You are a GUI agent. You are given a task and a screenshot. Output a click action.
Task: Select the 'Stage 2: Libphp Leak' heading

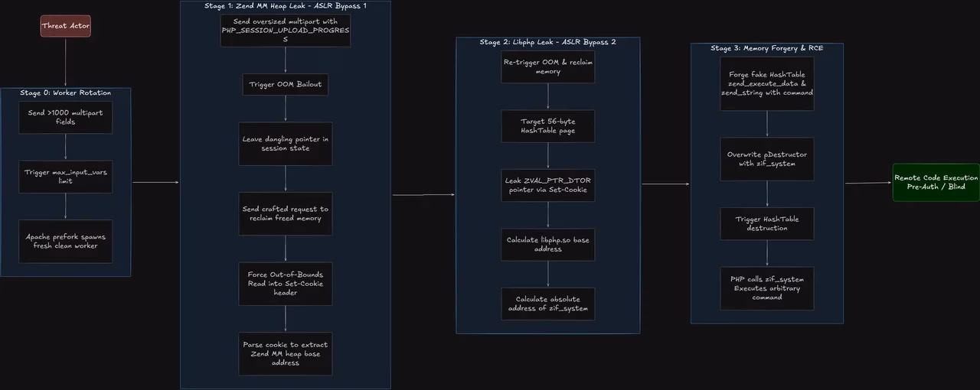[547, 42]
